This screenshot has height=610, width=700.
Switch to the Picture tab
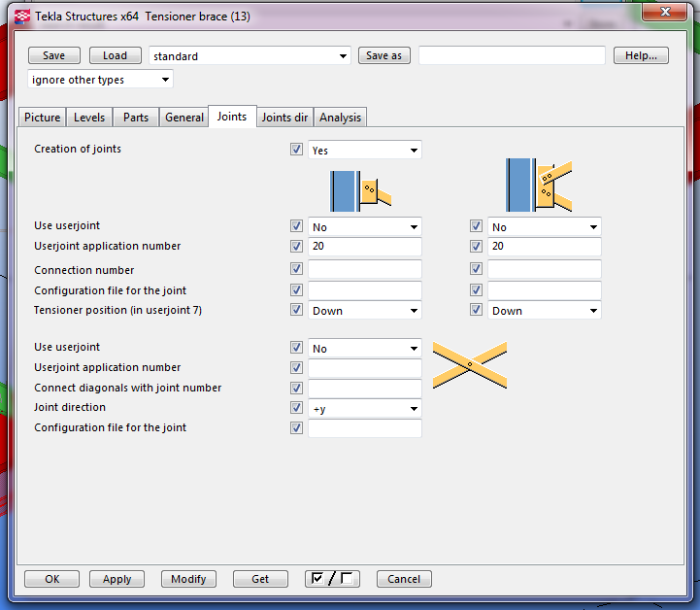tap(43, 118)
